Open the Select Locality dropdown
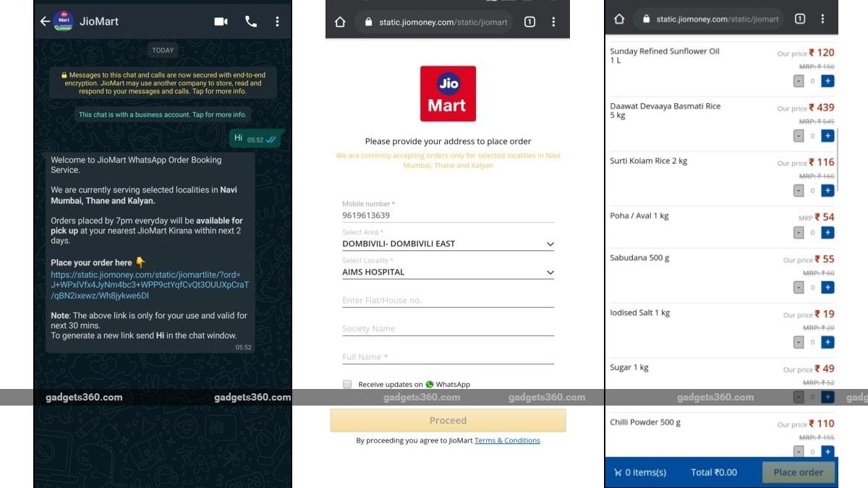 (x=448, y=272)
